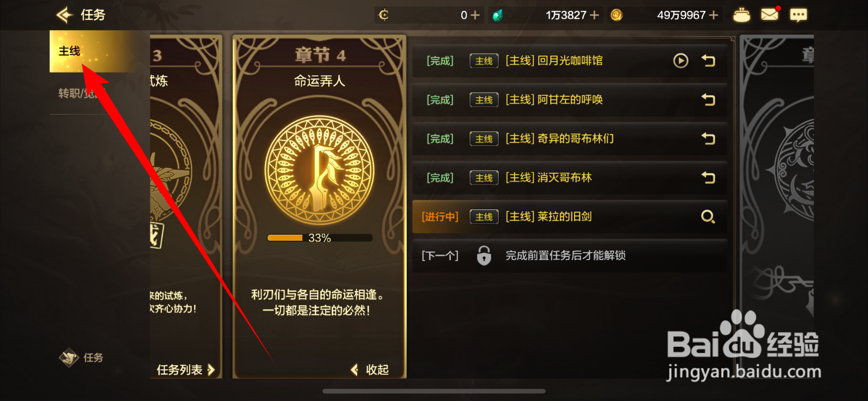The height and width of the screenshot is (401, 868).
Task: Click the magnifier on 莱拉的旧剑 quest
Action: [708, 216]
